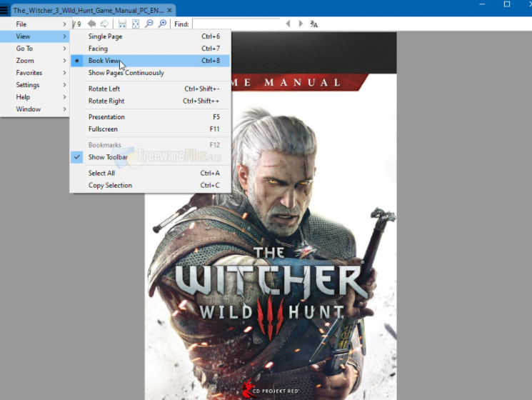
Task: Toggle match case search icon
Action: tap(313, 24)
